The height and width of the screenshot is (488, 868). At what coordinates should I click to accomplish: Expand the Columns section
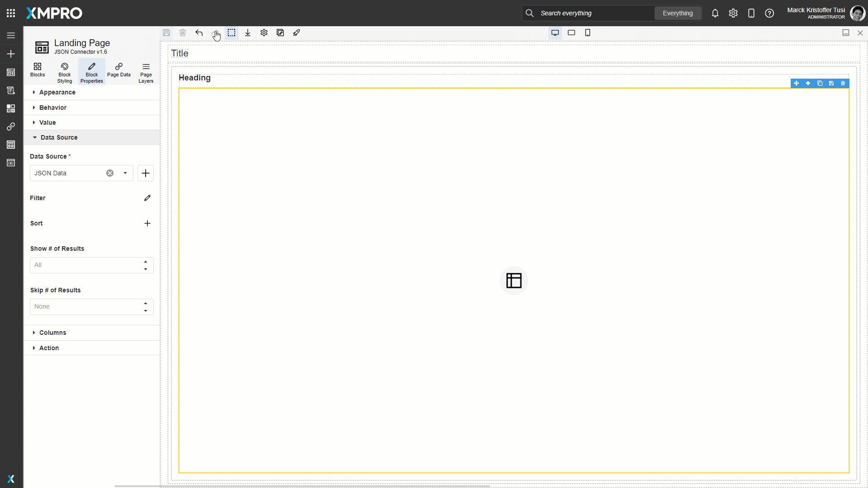(x=52, y=333)
